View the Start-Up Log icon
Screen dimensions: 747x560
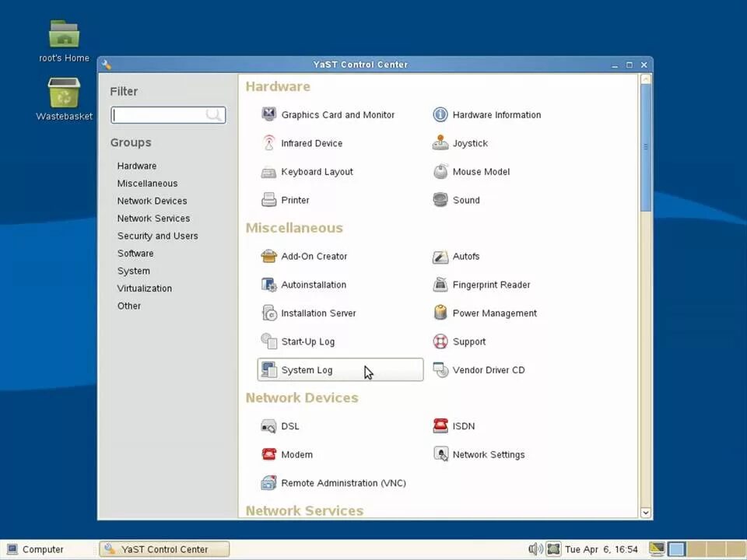[x=268, y=341]
